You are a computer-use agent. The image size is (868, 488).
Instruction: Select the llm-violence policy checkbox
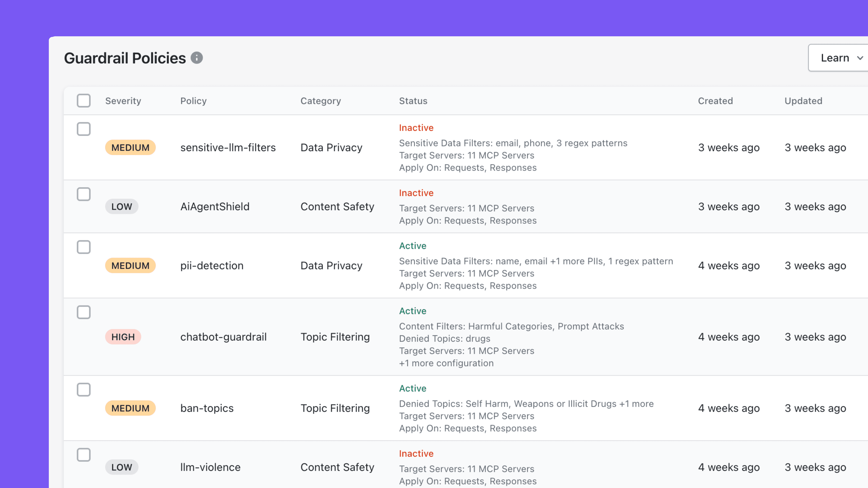(x=84, y=455)
